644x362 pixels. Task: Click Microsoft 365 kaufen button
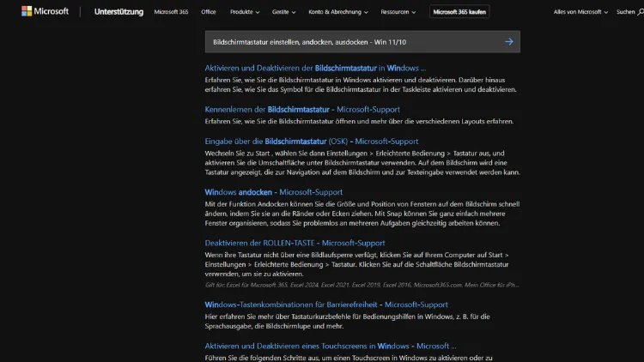(x=459, y=12)
